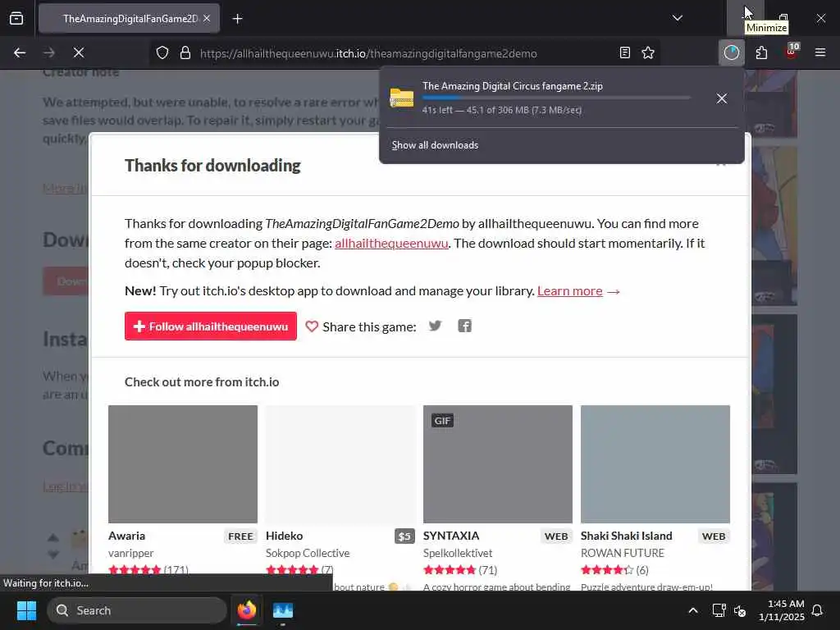Viewport: 840px width, 630px height.
Task: Close the TheAmazingDigitalFanGame2Demo tab
Action: (x=207, y=19)
